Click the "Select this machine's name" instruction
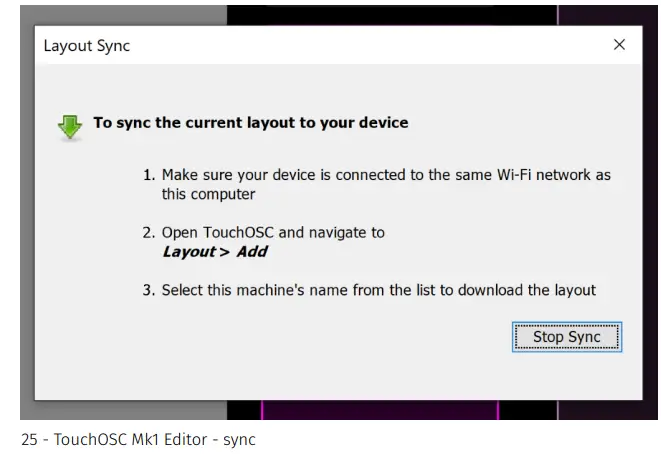The image size is (661, 454). click(379, 290)
